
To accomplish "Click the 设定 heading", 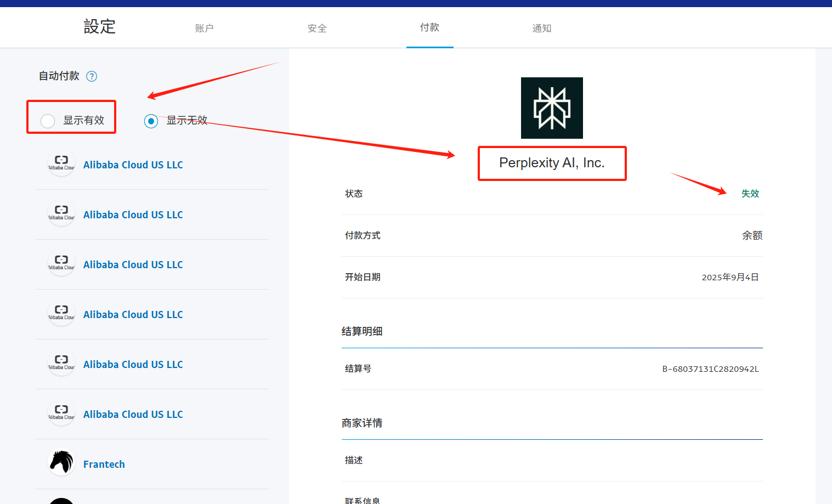I will click(x=100, y=26).
